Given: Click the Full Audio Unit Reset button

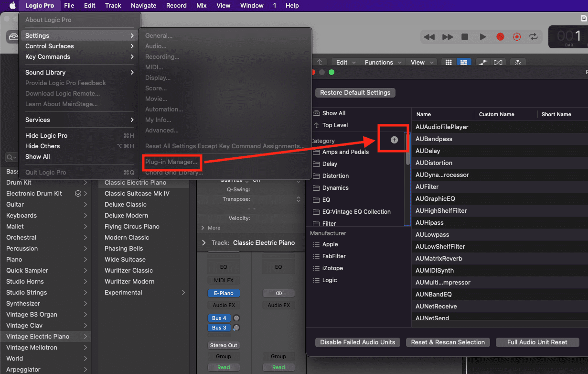Looking at the screenshot, I should (x=537, y=342).
